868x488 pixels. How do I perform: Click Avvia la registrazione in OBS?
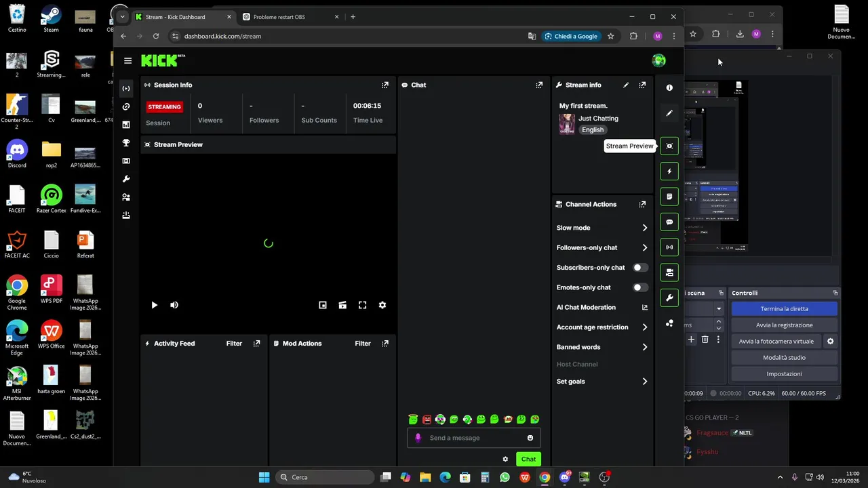pos(784,325)
